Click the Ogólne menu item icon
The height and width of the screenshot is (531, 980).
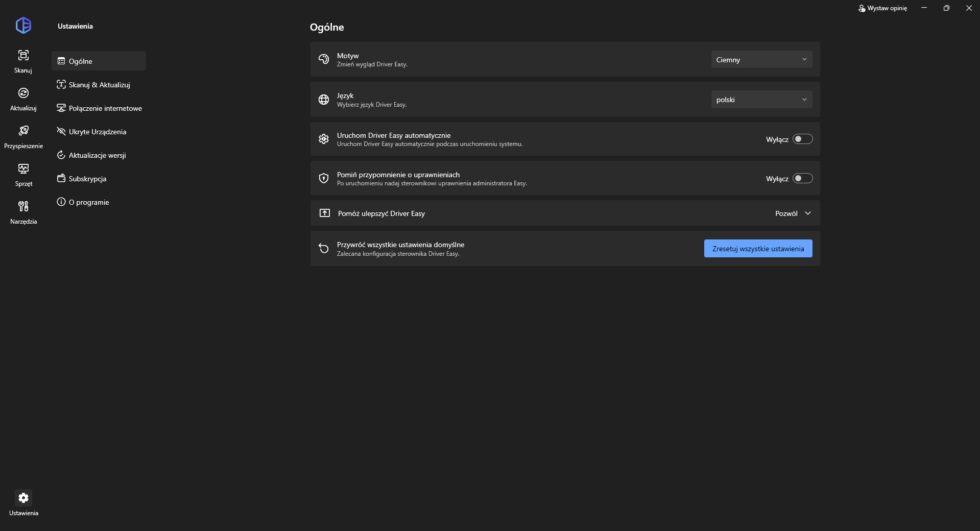(61, 61)
